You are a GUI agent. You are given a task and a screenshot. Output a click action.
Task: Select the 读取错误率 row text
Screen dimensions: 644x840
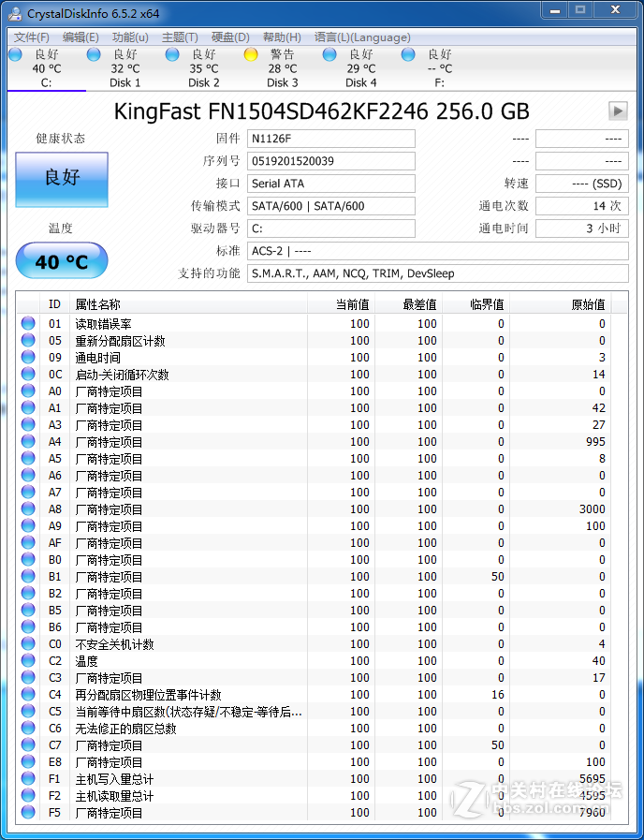click(103, 324)
